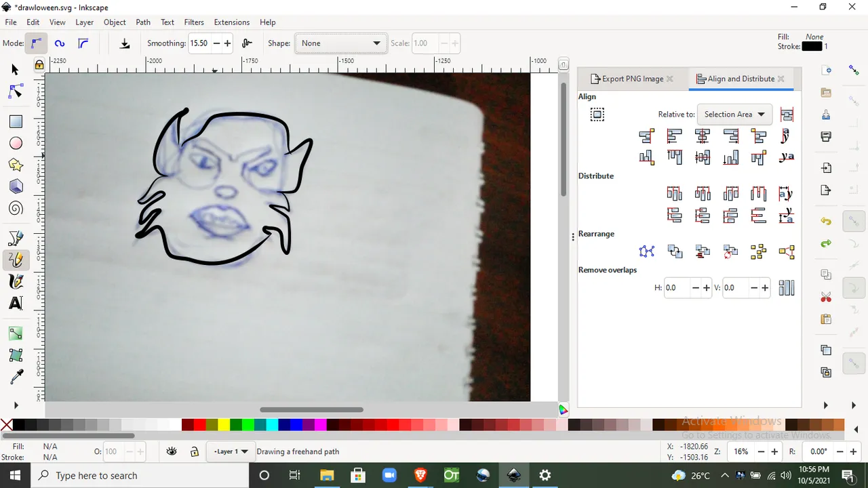Decrease Smoothing value with minus

click(216, 43)
